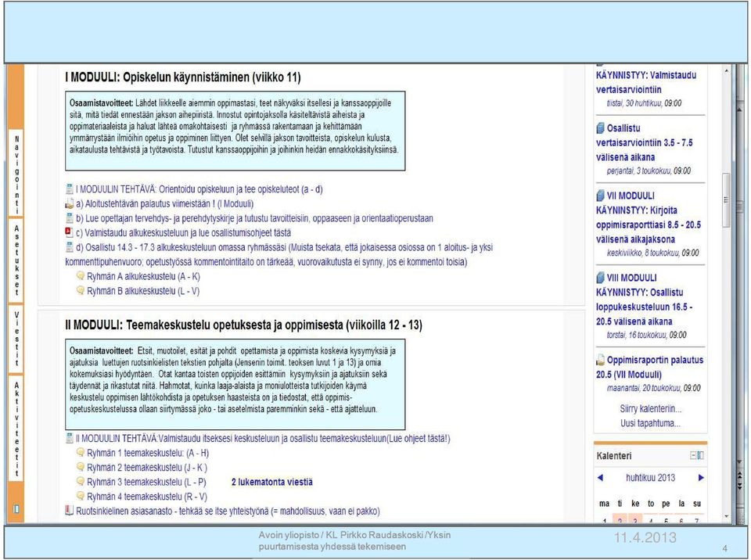Hide the Kalenteri block with its minus icon
Screen dimensions: 751x560
pos(693,455)
